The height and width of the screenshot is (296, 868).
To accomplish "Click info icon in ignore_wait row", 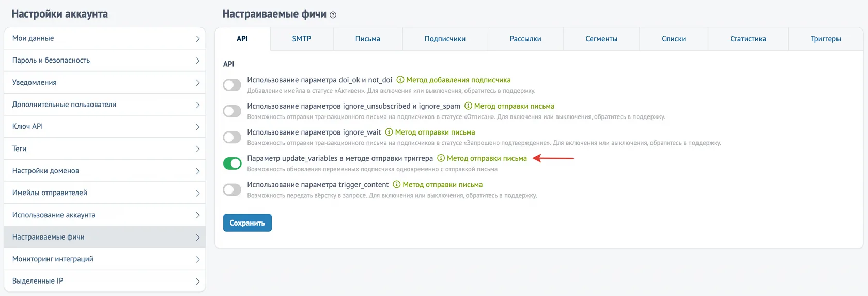I will point(389,132).
